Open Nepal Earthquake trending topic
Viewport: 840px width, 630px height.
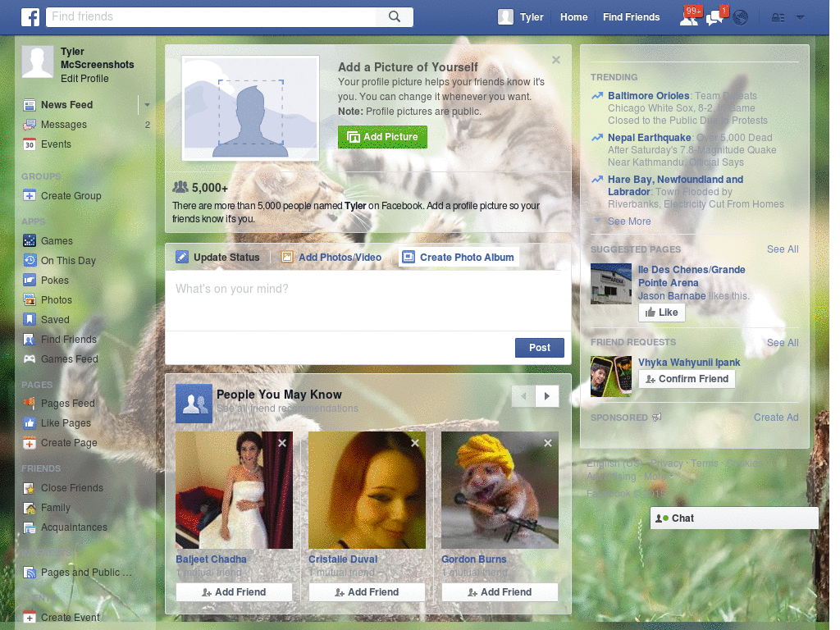coord(650,138)
